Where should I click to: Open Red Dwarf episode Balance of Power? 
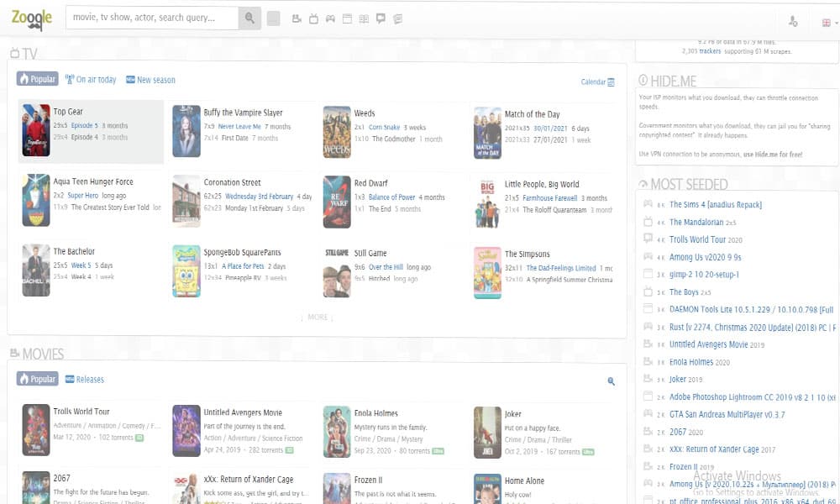[391, 197]
